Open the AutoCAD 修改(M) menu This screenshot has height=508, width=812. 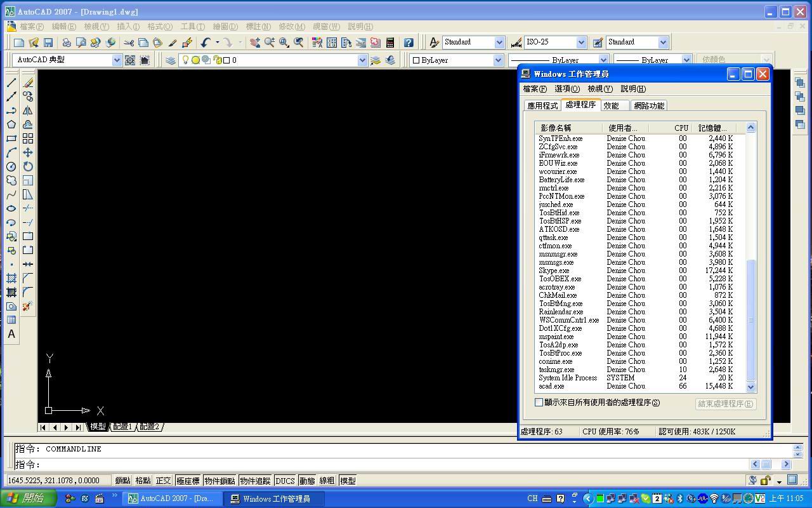coord(292,27)
